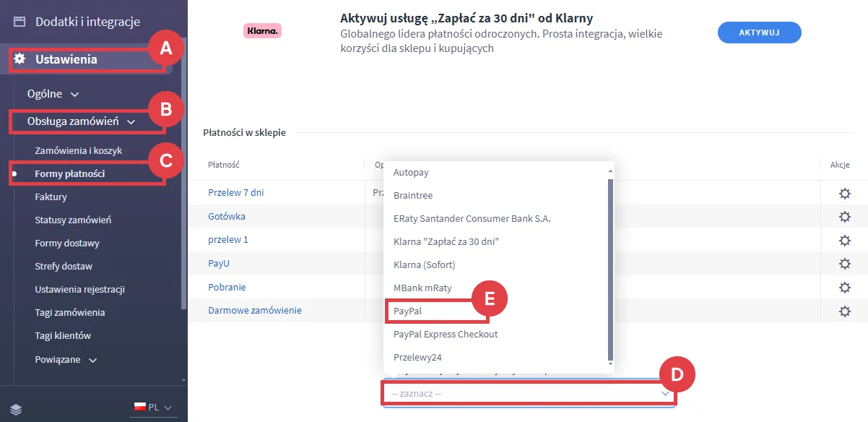Open the PL language selector

click(153, 408)
